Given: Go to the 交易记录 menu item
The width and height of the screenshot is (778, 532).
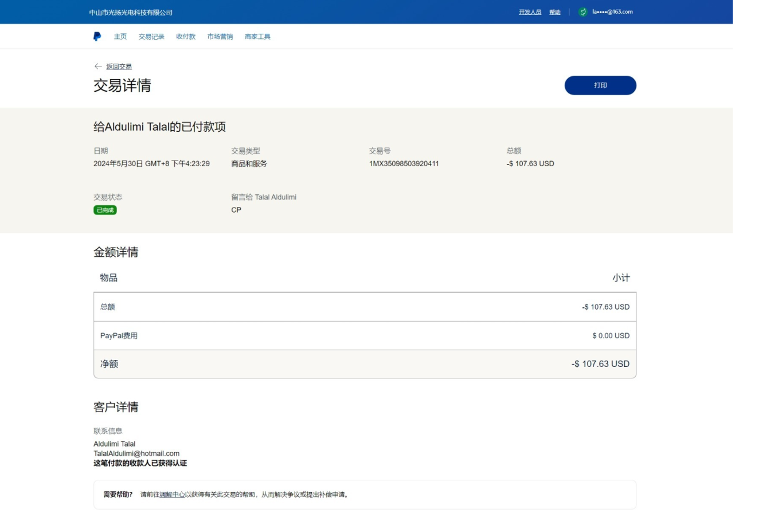Looking at the screenshot, I should pos(151,37).
